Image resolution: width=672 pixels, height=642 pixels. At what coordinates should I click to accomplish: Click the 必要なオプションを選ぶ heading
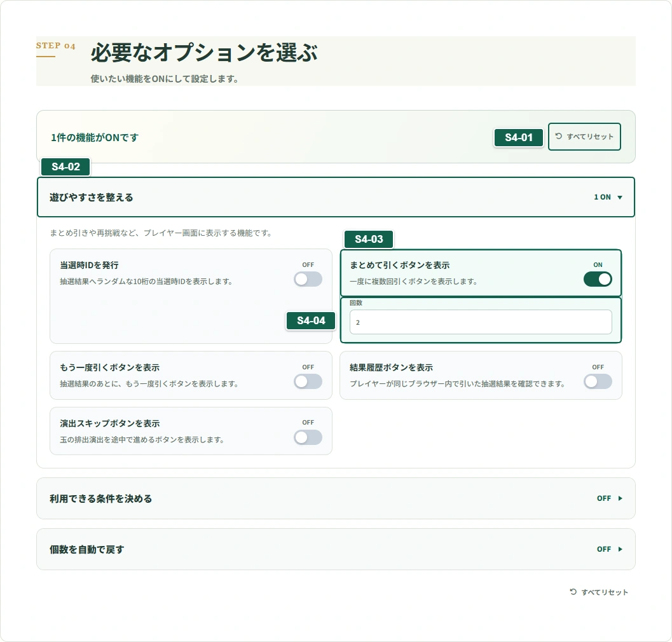204,53
